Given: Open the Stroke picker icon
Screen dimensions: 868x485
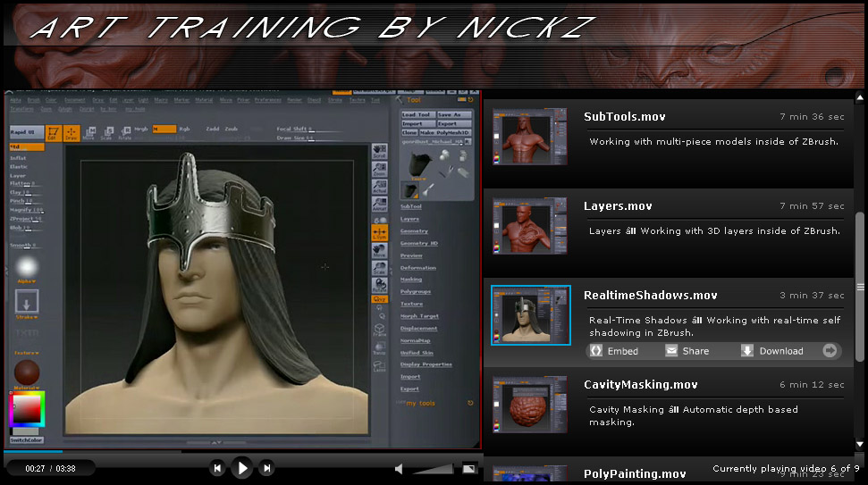Looking at the screenshot, I should click(26, 302).
